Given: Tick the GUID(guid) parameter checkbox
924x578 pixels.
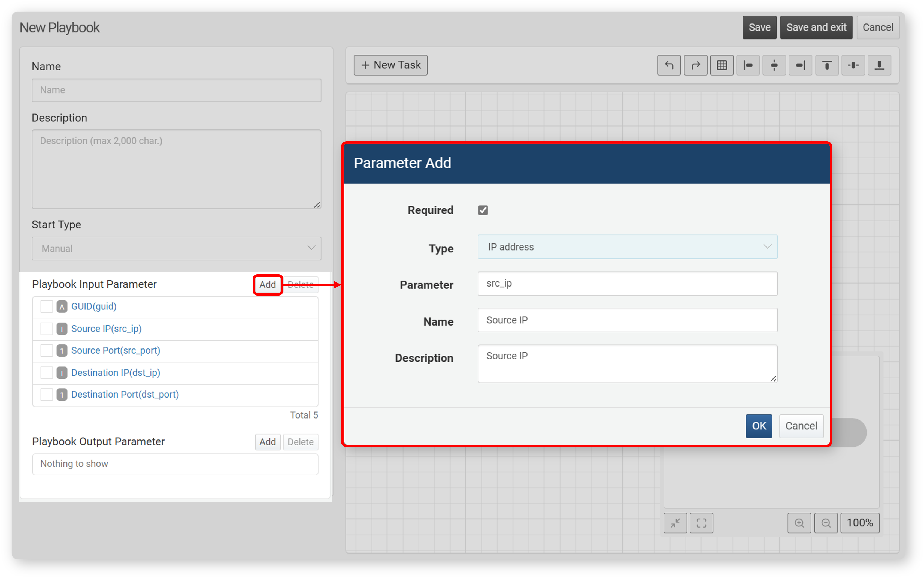Looking at the screenshot, I should click(47, 306).
